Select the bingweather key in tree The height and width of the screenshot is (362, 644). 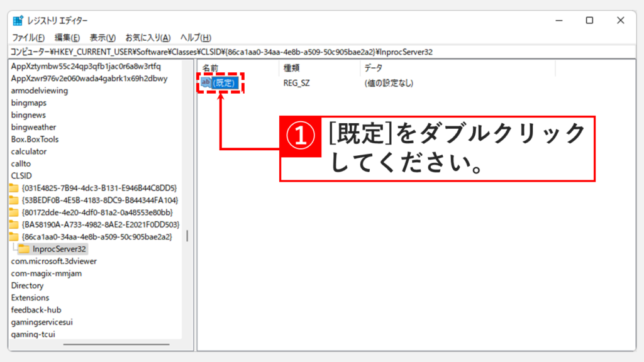point(33,127)
